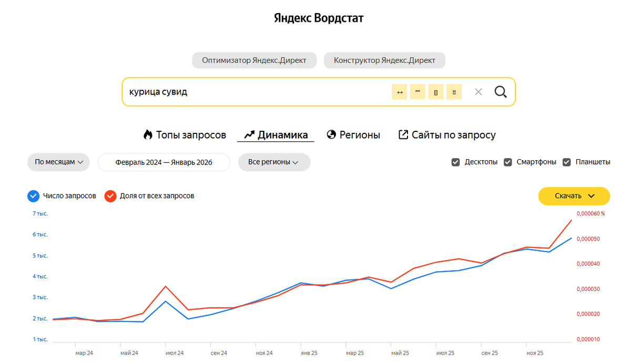Open the Скачать download options dropdown

[574, 196]
